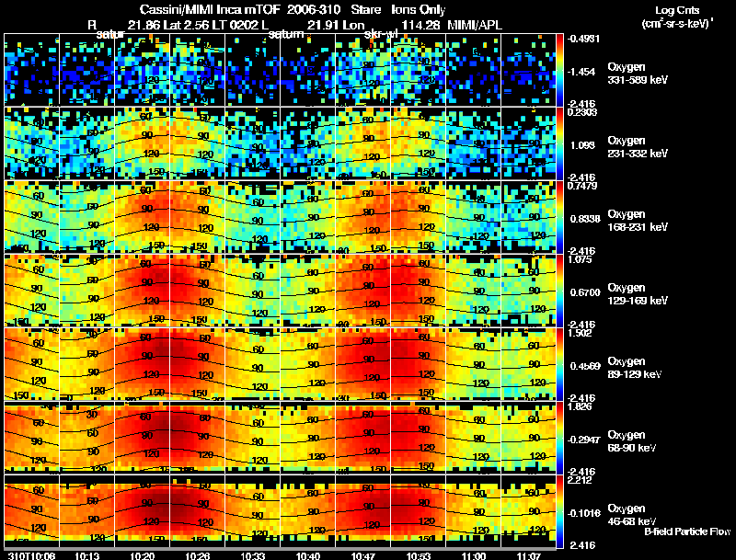Image resolution: width=736 pixels, height=560 pixels.
Task: Click the '0.4569' colorbar midpoint value
Action: pos(585,366)
